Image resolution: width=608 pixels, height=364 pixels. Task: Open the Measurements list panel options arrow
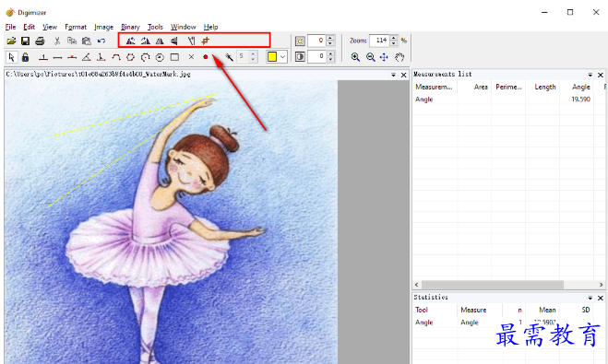[590, 75]
